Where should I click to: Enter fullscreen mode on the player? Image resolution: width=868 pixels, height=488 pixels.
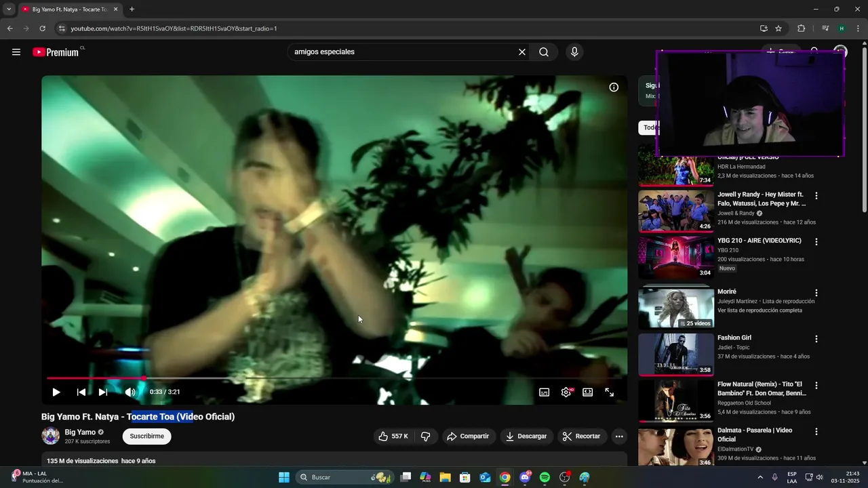tap(610, 392)
